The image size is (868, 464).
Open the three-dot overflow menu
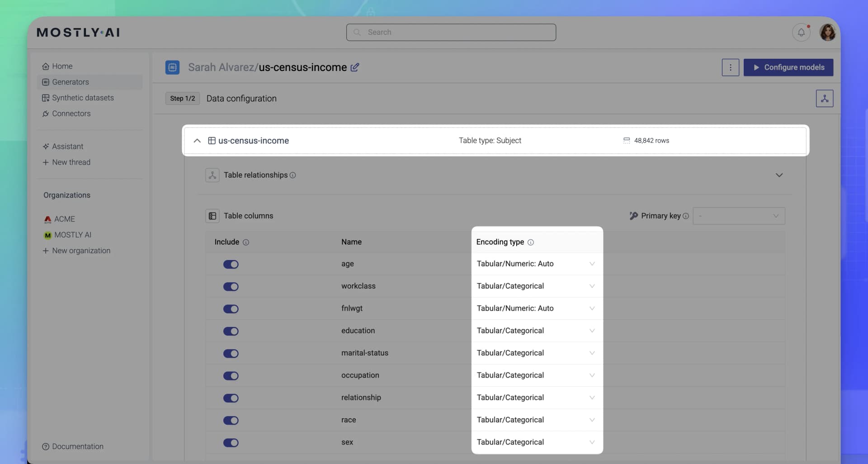coord(730,67)
